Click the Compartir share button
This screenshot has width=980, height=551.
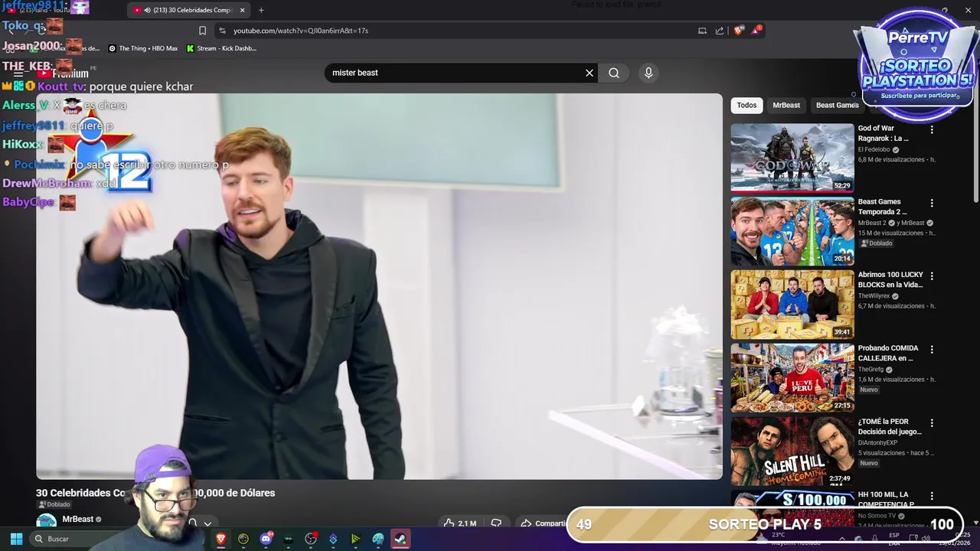(x=544, y=523)
